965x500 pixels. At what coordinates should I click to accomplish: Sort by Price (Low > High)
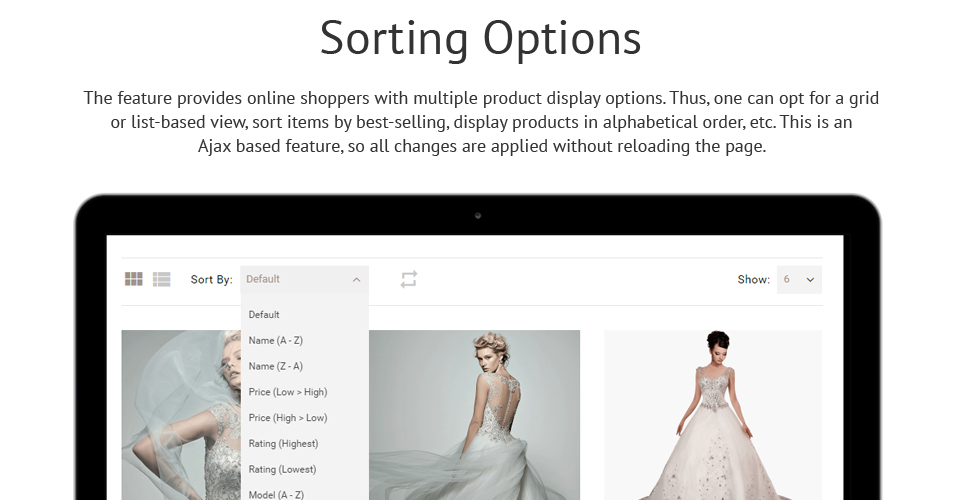pyautogui.click(x=288, y=392)
